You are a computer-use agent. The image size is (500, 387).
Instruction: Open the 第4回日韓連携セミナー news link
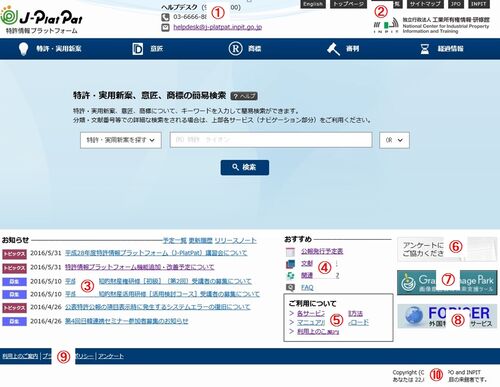pos(127,321)
